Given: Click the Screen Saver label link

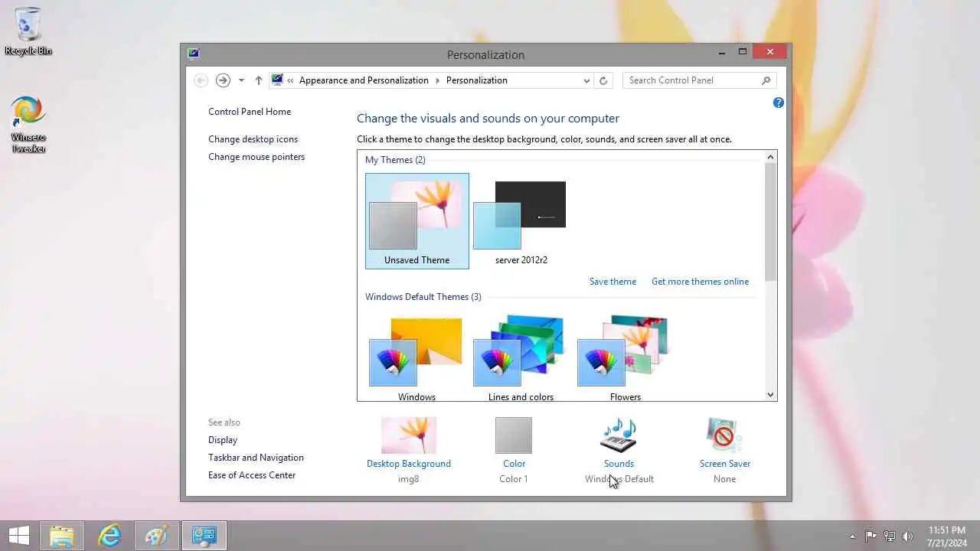Looking at the screenshot, I should point(725,464).
